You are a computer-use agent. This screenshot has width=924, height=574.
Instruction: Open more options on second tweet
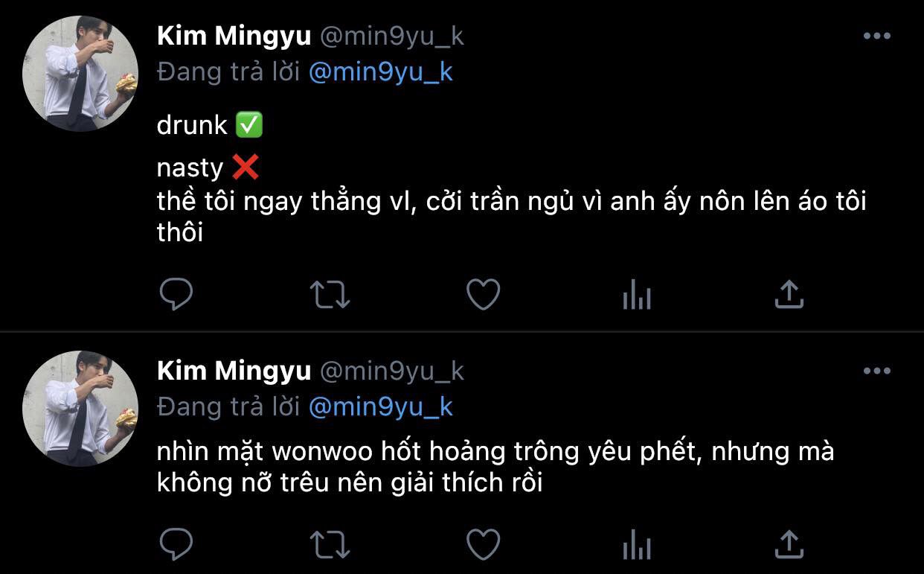(x=876, y=371)
